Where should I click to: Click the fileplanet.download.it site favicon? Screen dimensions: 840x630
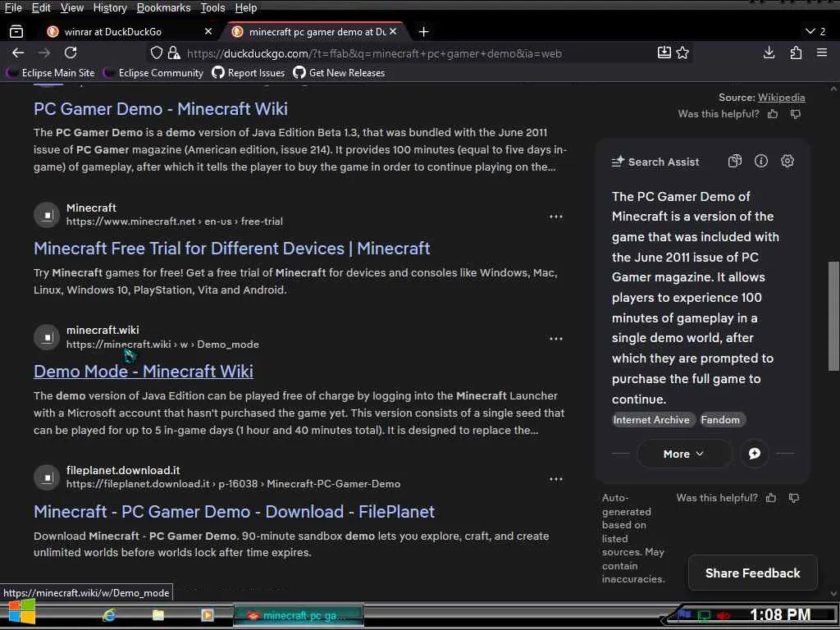[47, 477]
